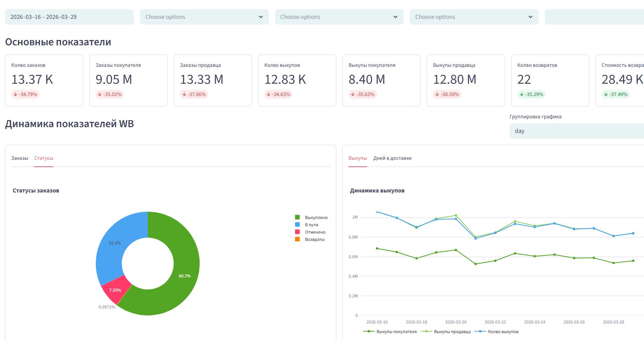Toggle Колво выкупов line in chart legend
This screenshot has height=340, width=644.
[497, 332]
